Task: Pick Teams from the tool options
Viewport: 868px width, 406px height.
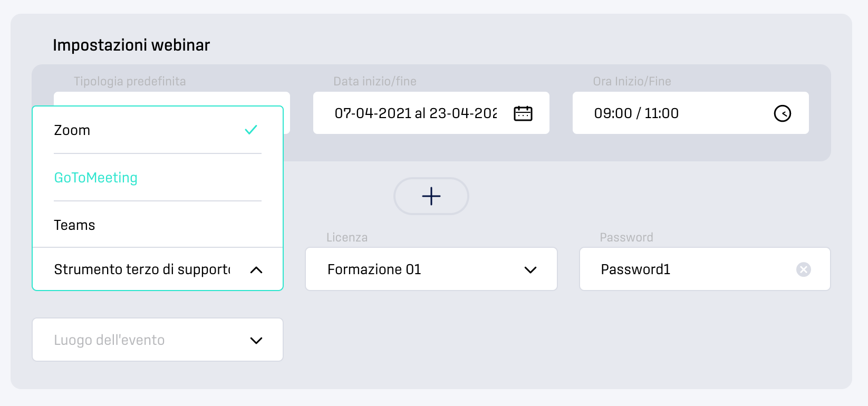Action: tap(158, 225)
